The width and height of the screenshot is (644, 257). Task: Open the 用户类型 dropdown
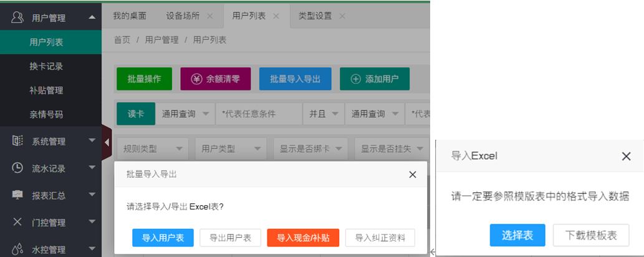pos(231,149)
